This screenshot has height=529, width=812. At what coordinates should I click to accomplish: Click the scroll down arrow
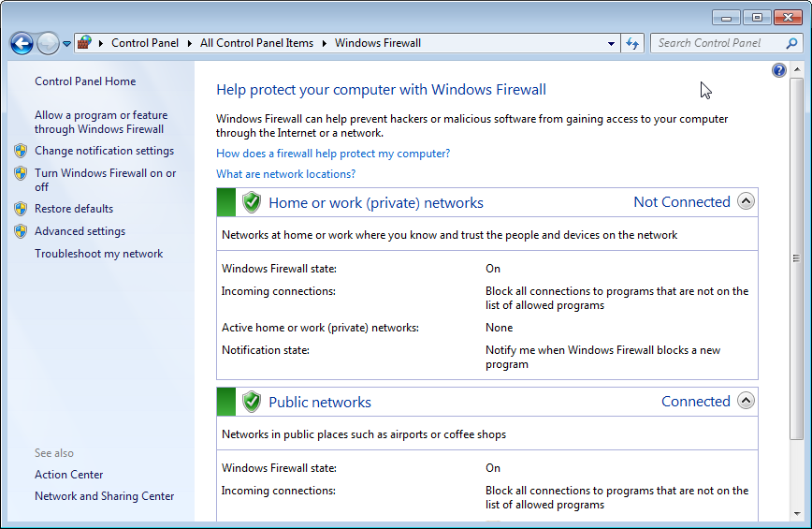pyautogui.click(x=797, y=514)
